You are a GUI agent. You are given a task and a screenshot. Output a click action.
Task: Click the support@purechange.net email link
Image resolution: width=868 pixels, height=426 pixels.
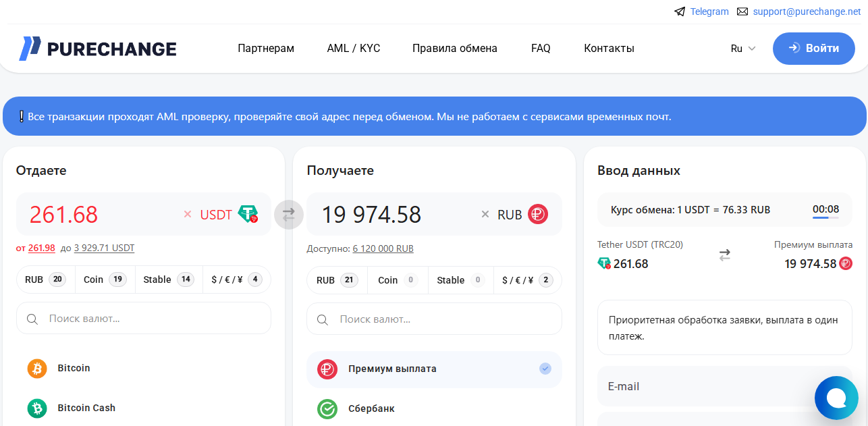pos(807,11)
